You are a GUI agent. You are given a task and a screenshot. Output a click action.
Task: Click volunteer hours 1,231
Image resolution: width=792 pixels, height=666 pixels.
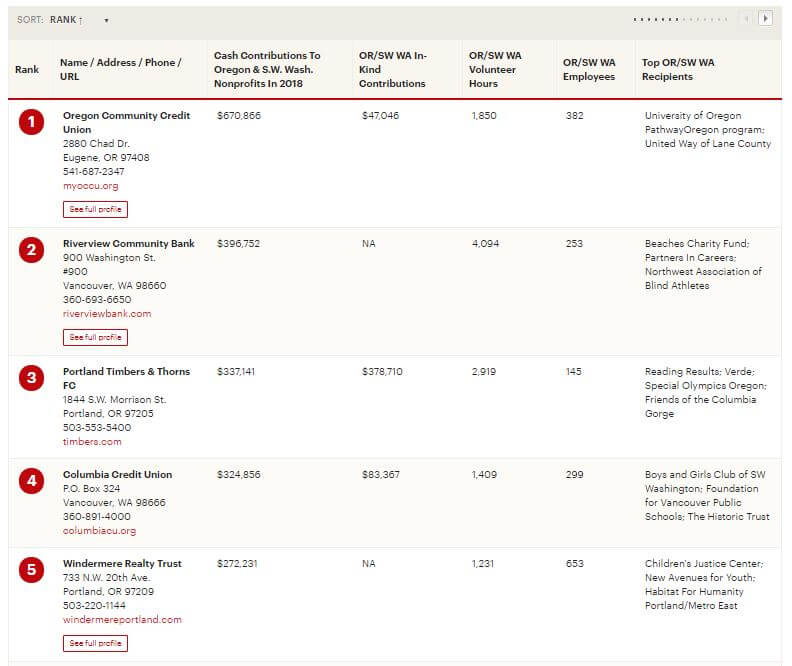click(483, 563)
